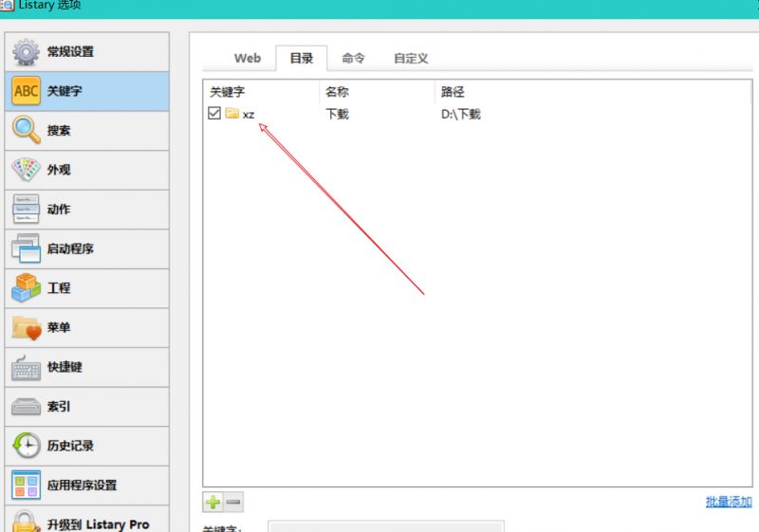Open the 索引 drive icon
Screen dimensions: 759x532
pyautogui.click(x=27, y=407)
